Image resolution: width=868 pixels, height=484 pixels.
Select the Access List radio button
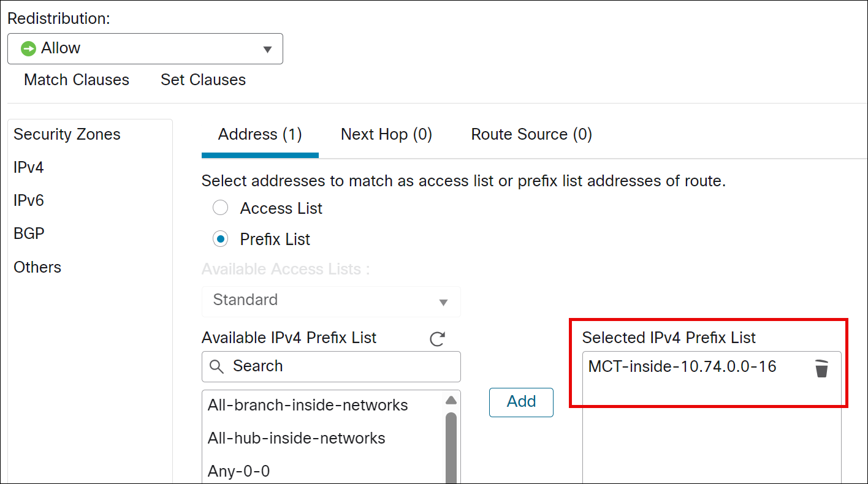(220, 208)
